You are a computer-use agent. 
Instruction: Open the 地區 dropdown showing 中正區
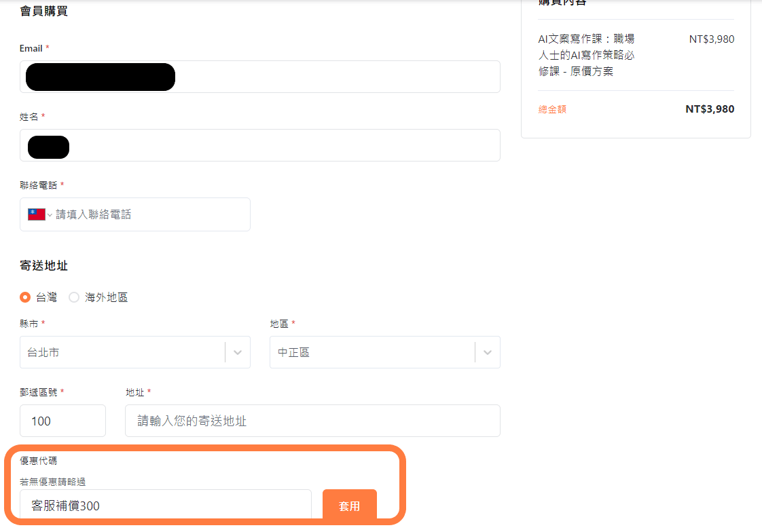point(372,352)
